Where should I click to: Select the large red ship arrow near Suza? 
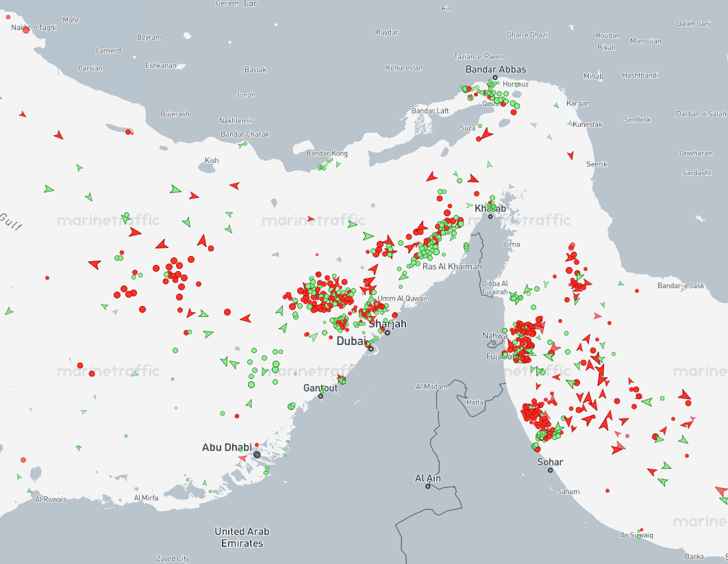[x=486, y=134]
